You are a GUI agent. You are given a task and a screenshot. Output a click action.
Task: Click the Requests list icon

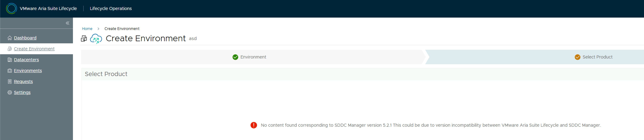10,82
